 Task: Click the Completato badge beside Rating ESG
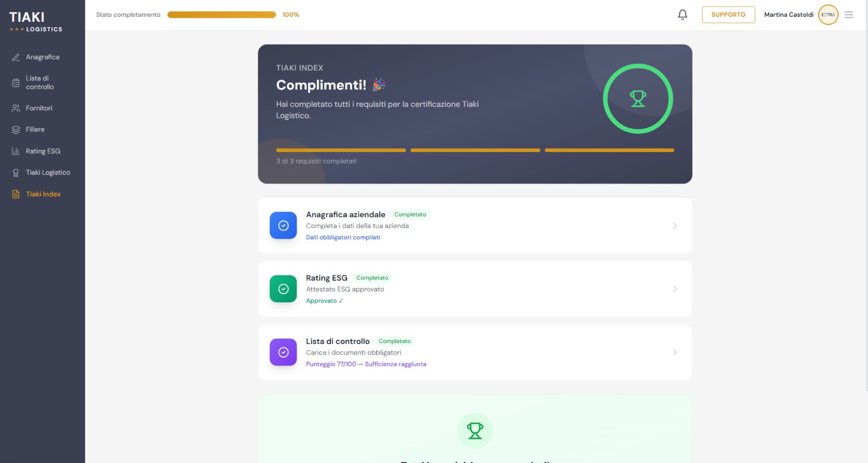372,278
